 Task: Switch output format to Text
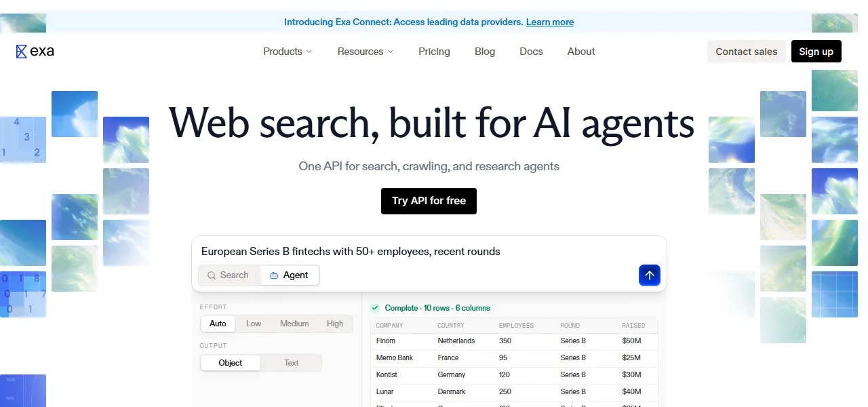292,363
